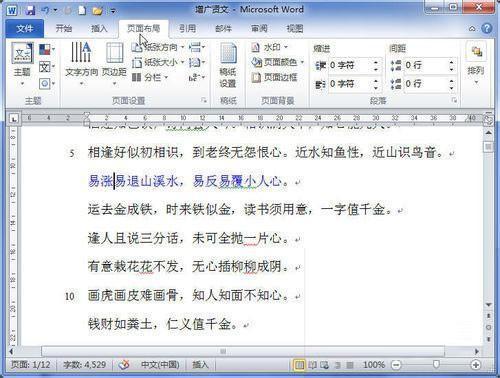
Task: Open the Word Help question mark icon
Action: pyautogui.click(x=487, y=28)
